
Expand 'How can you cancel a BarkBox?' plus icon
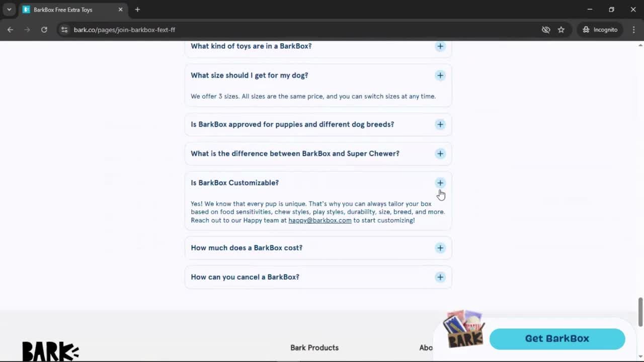pyautogui.click(x=440, y=277)
